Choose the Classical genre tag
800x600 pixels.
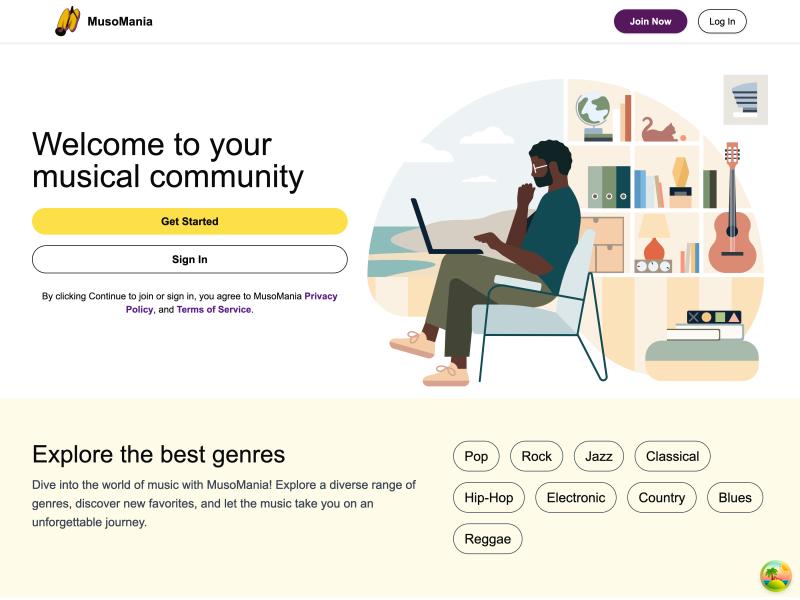[672, 456]
